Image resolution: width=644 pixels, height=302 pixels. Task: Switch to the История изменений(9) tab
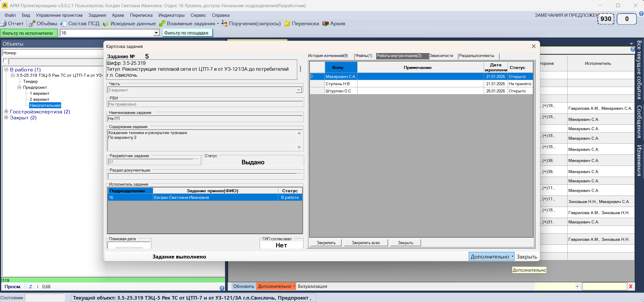[328, 56]
